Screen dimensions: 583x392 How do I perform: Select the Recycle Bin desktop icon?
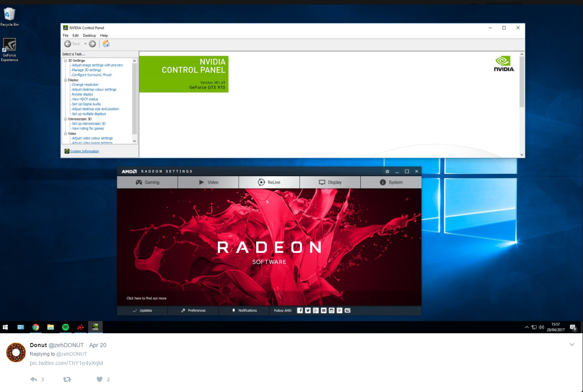click(x=9, y=17)
